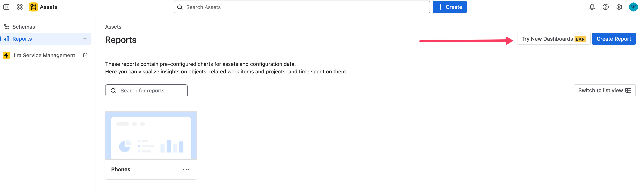
Task: Click the external link icon beside Jira Service Management
Action: 85,55
